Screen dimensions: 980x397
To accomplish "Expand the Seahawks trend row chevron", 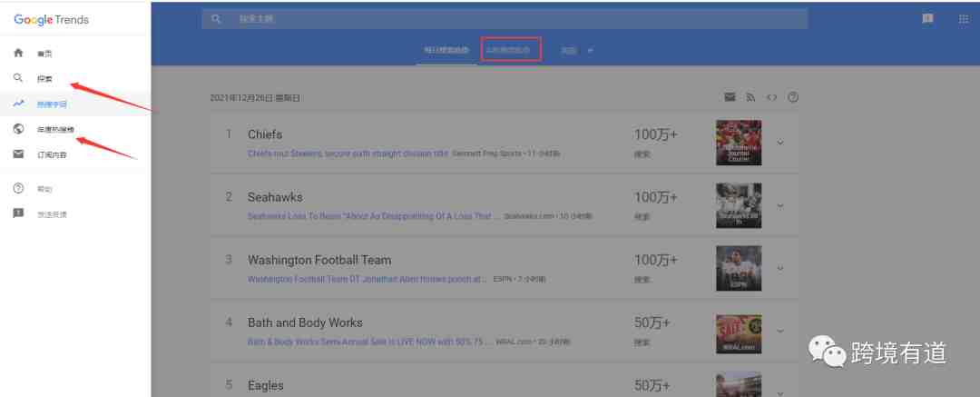I will click(780, 204).
